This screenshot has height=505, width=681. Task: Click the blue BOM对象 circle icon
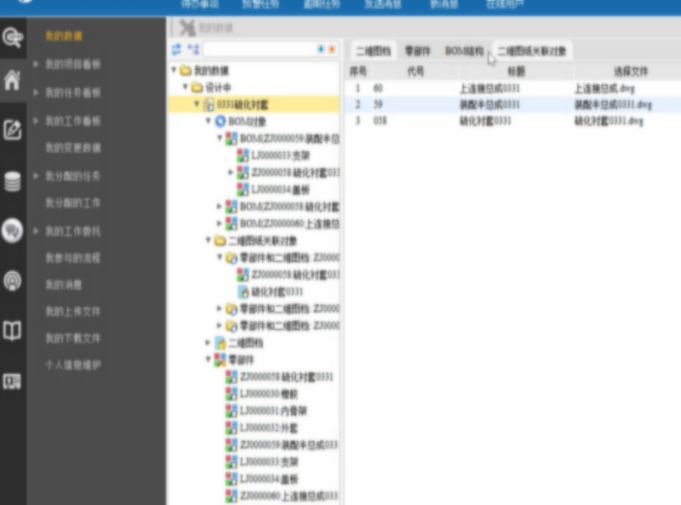pyautogui.click(x=221, y=121)
